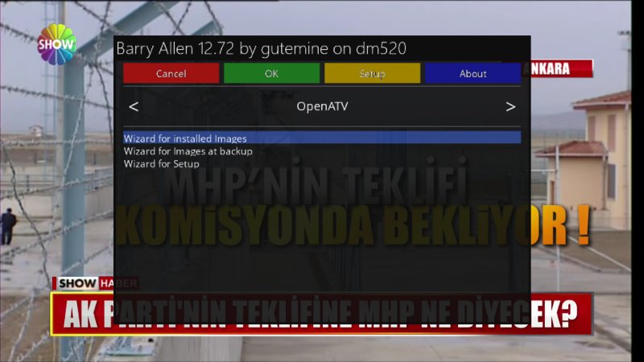The width and height of the screenshot is (644, 362).
Task: Select Wizard for installed Images
Action: coord(322,138)
